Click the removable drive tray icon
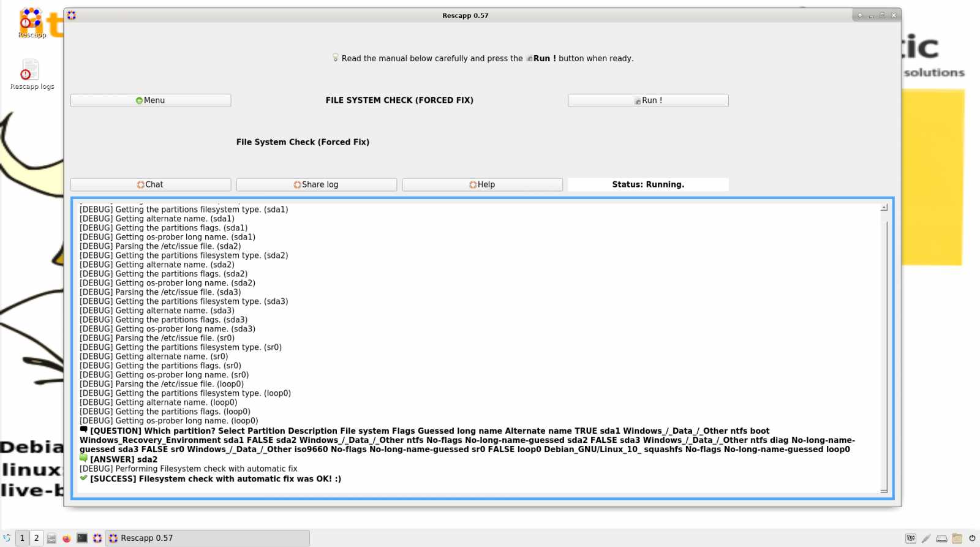Viewport: 980px width, 547px height. [x=941, y=539]
